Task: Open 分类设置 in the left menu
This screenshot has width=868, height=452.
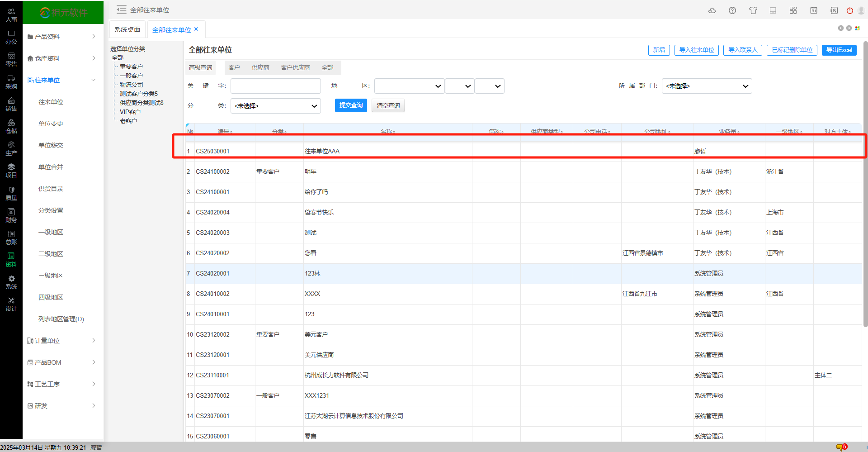Action: (51, 210)
